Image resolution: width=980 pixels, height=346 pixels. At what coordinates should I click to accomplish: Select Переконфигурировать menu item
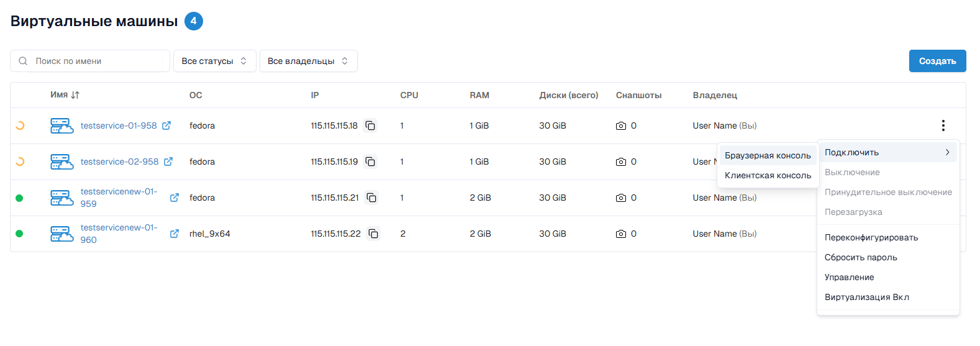click(871, 237)
